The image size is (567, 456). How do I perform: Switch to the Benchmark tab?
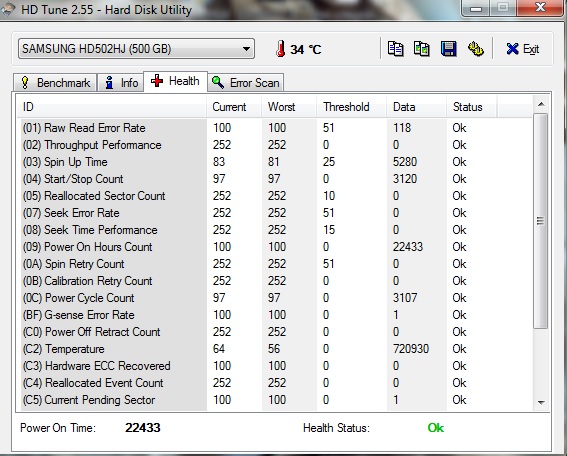click(55, 83)
